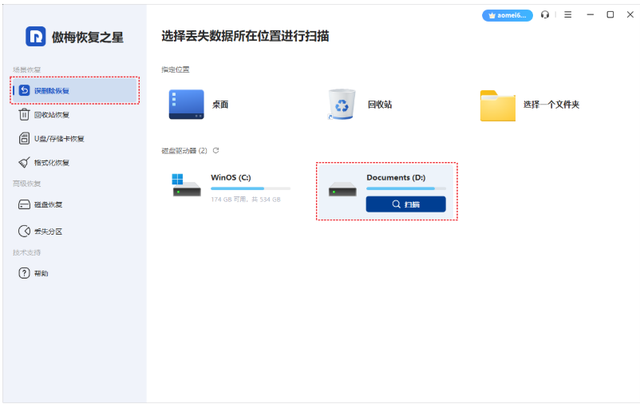
Task: Close the recovery window
Action: [630, 15]
